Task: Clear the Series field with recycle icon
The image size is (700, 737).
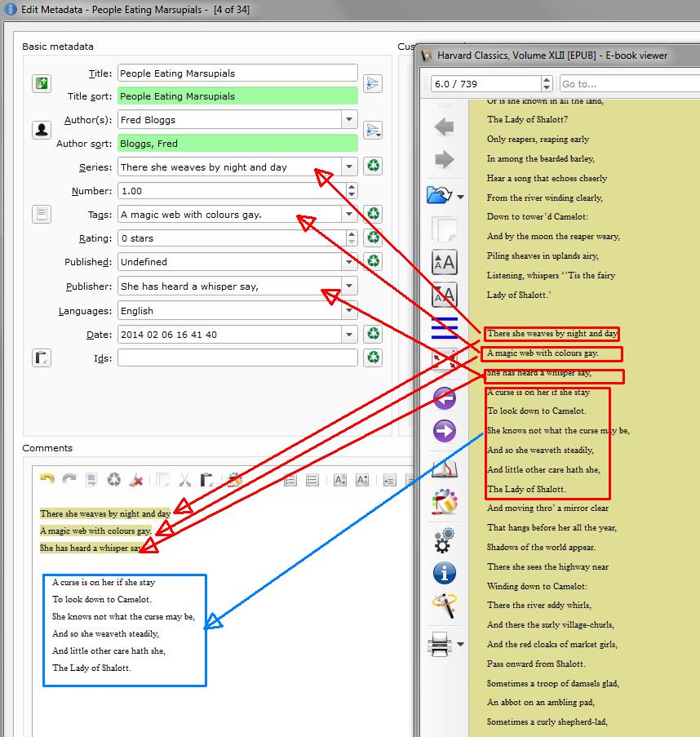Action: click(374, 166)
